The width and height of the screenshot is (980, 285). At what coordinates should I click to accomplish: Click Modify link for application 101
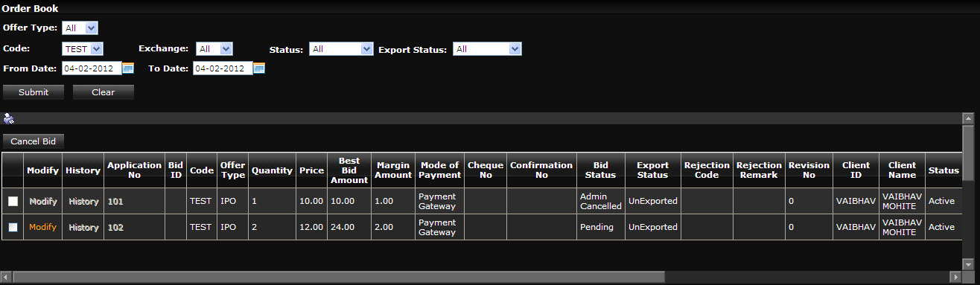point(43,202)
